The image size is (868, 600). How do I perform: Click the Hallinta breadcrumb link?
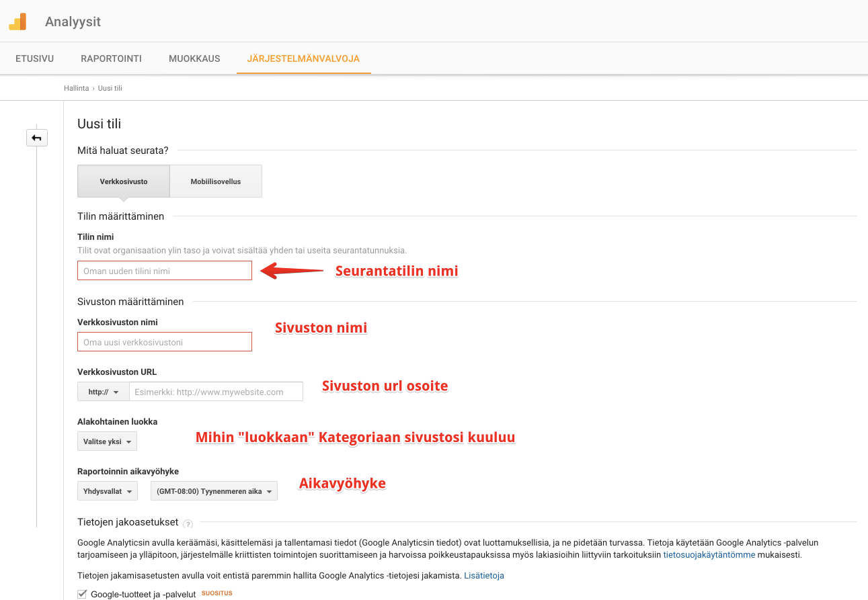pos(76,88)
